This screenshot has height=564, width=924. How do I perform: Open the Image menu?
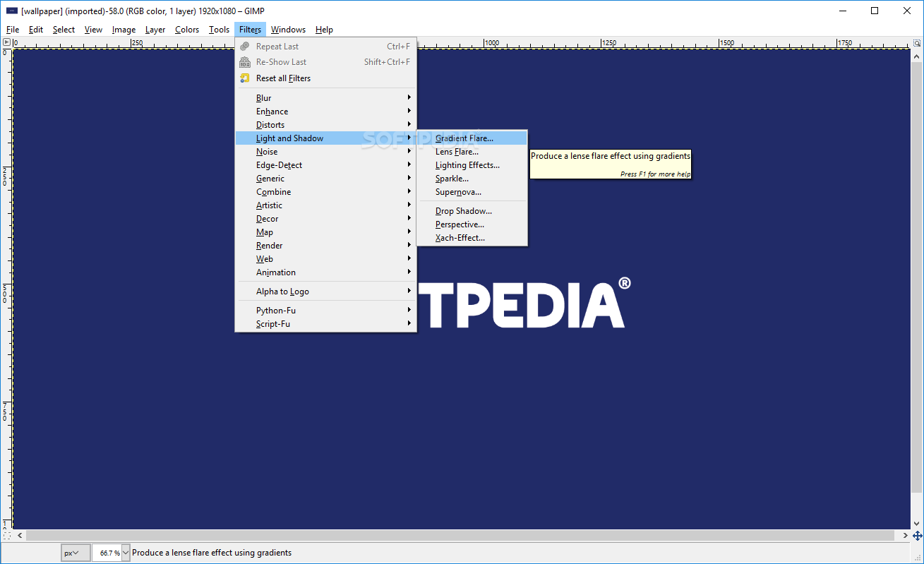[x=124, y=30]
